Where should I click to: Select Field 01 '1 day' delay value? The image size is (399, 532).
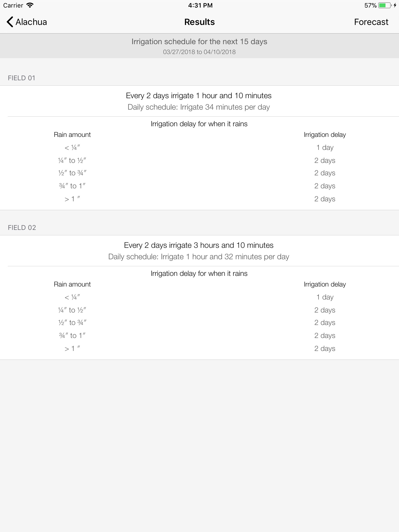tap(325, 148)
